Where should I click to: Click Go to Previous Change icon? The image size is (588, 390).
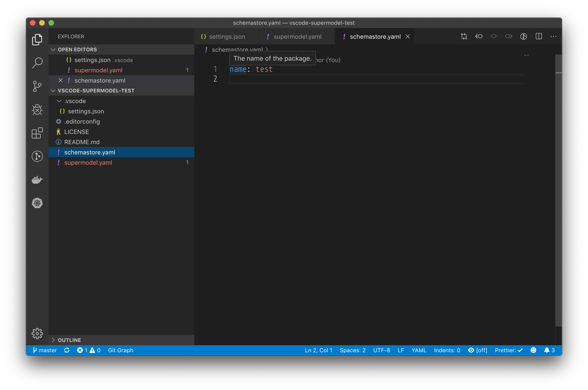(x=479, y=37)
